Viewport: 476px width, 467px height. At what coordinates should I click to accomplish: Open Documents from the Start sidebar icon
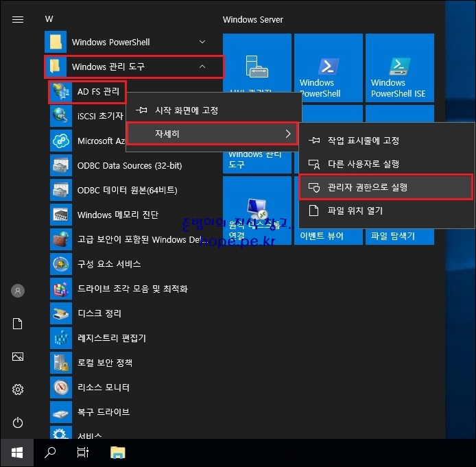(18, 324)
